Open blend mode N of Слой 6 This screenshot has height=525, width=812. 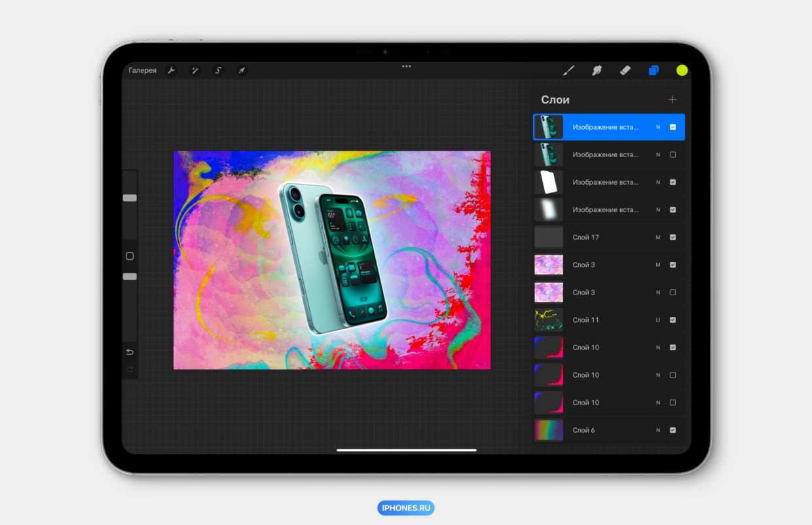pyautogui.click(x=658, y=429)
